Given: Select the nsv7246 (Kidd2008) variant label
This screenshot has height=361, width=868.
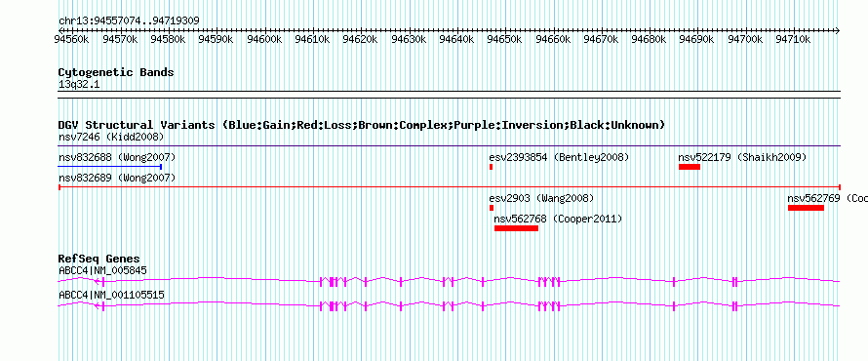Looking at the screenshot, I should 111,137.
